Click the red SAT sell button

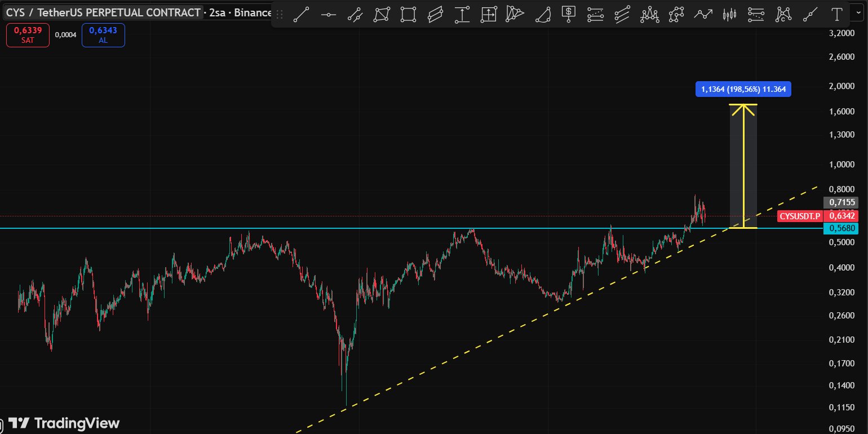[x=28, y=35]
